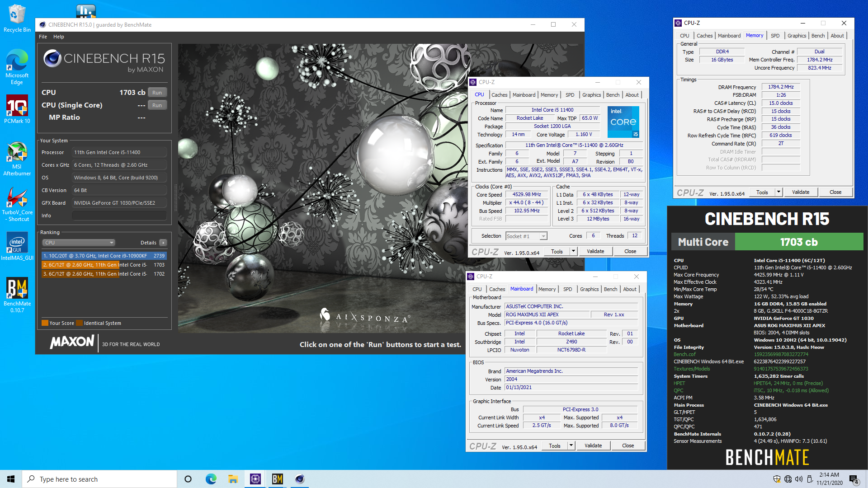
Task: Open Cortana circle icon on taskbar
Action: 188,479
